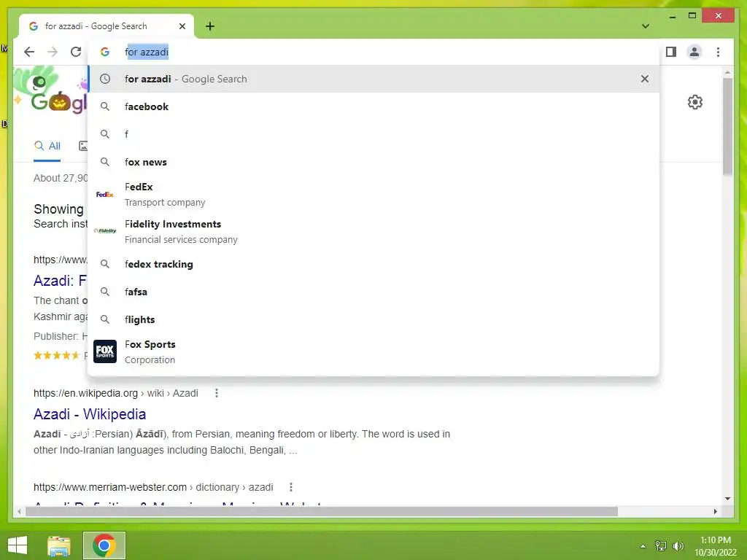Open the 'Azadi - Wikipedia' result

(90, 414)
